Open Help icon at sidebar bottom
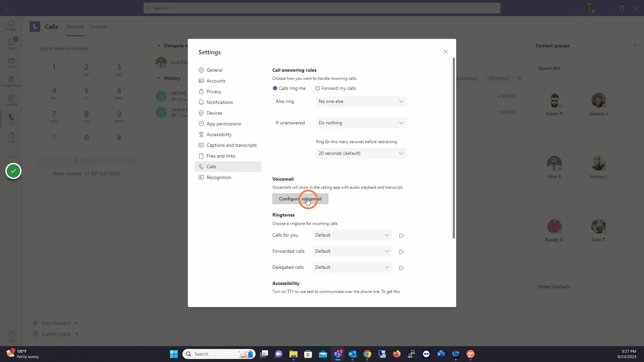Screen dimensions: 644x362 tap(11, 336)
